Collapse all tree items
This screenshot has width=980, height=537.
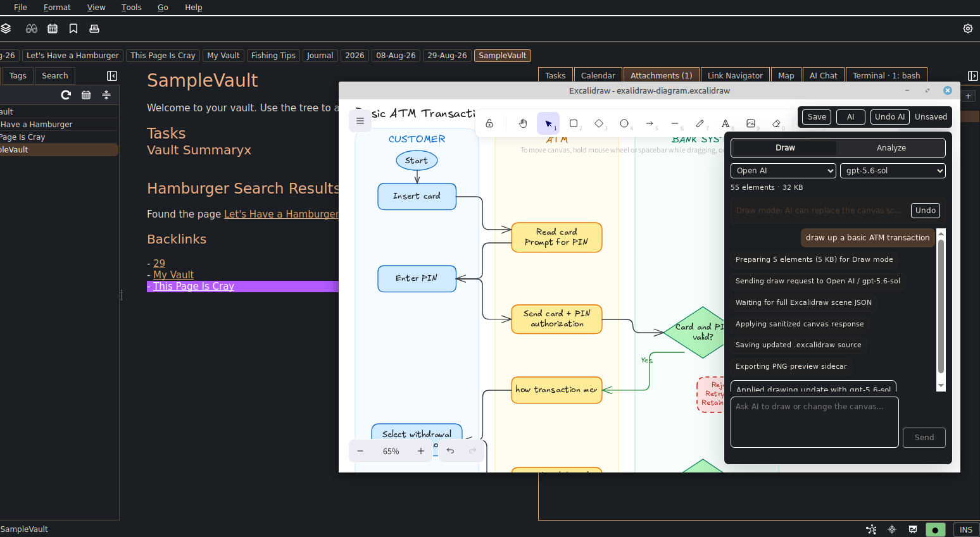pyautogui.click(x=106, y=95)
